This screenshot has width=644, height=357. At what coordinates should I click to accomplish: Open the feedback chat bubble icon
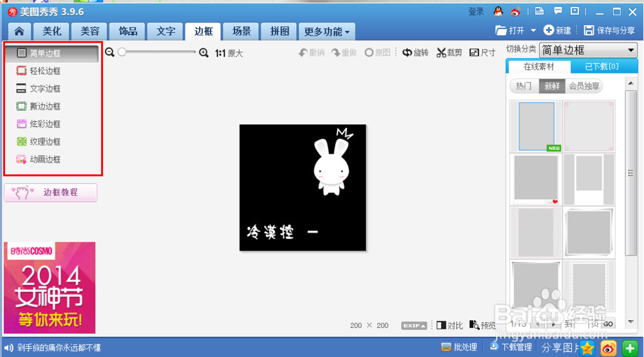(x=558, y=11)
